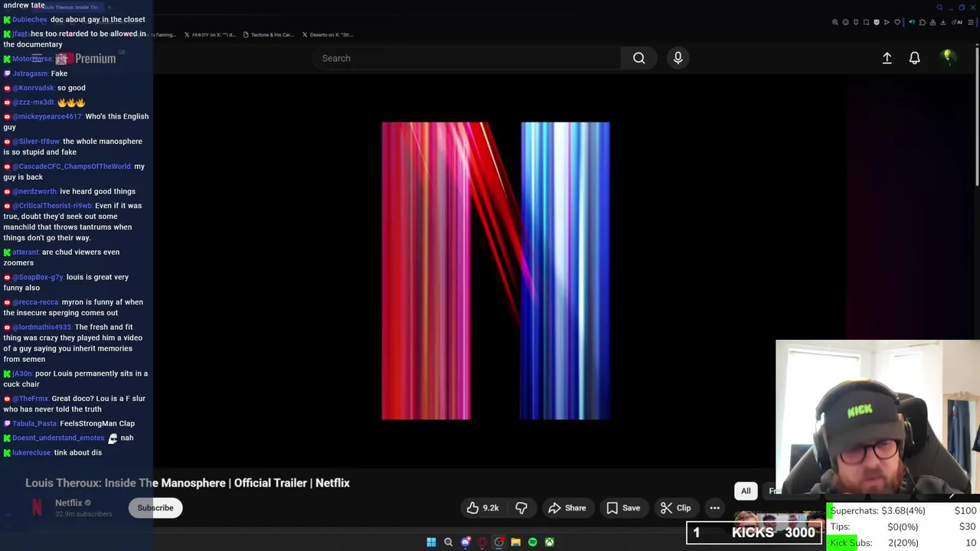980x551 pixels.
Task: Click the Superchats $3.68(4%) goal bar
Action: 903,510
